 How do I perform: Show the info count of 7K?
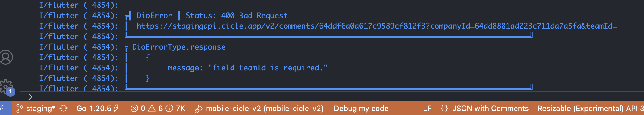point(175,109)
